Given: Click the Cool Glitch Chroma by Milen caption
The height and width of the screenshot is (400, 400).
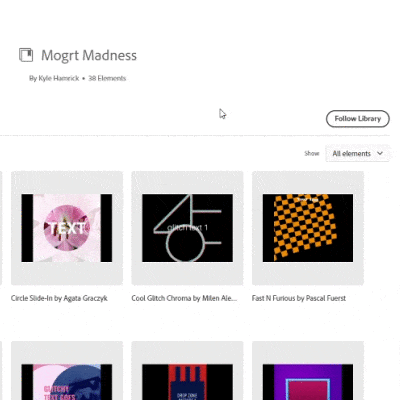Looking at the screenshot, I should pos(184,298).
